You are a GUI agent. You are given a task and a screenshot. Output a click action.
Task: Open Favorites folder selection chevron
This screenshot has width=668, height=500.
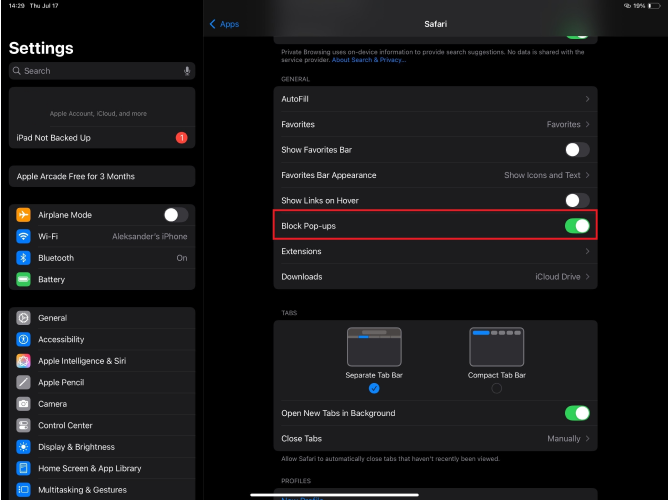pyautogui.click(x=587, y=124)
